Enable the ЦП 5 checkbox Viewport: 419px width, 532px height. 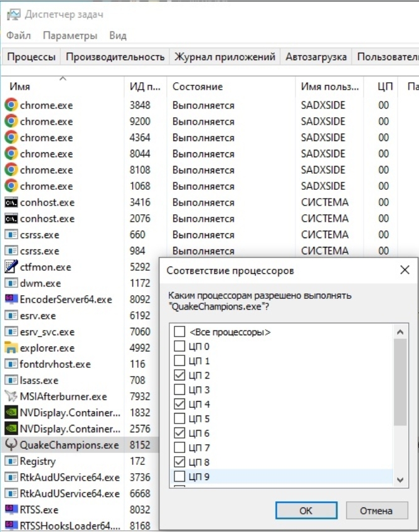click(x=179, y=419)
